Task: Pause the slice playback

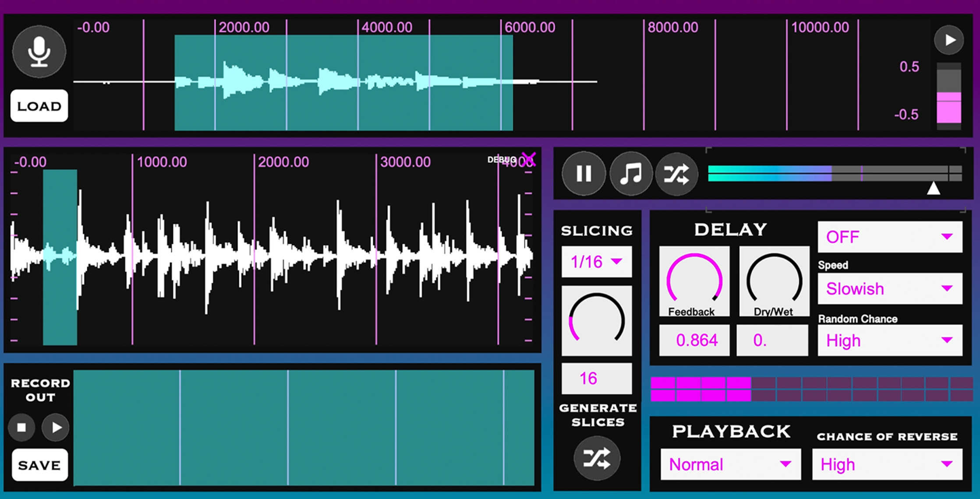Action: [584, 174]
